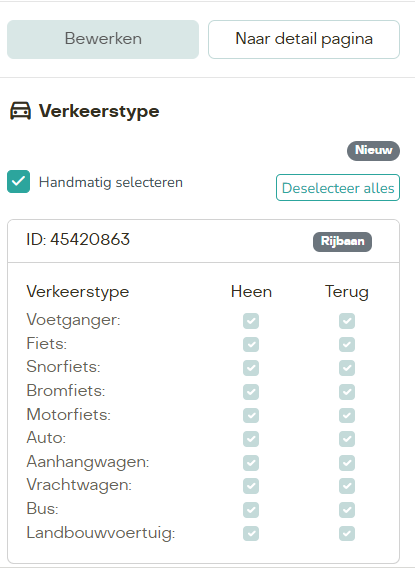Uncheck Aanhangwagen Heen checkbox
The image size is (415, 582).
coord(251,462)
